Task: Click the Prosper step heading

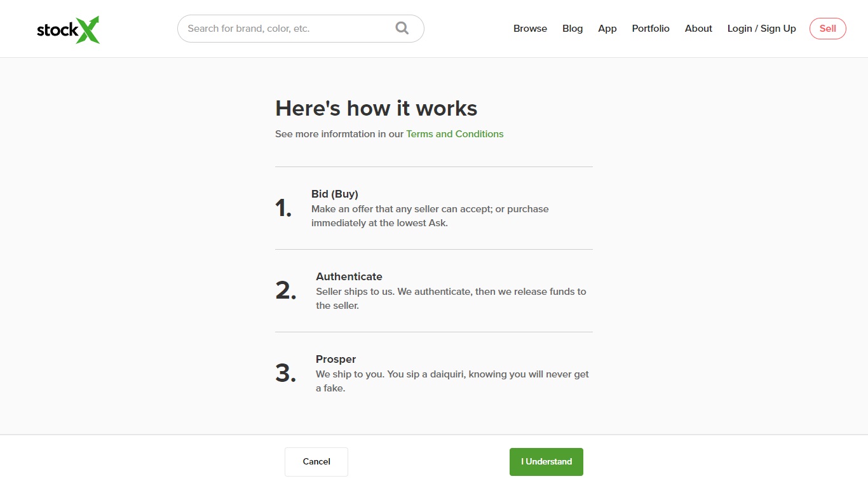Action: (336, 359)
